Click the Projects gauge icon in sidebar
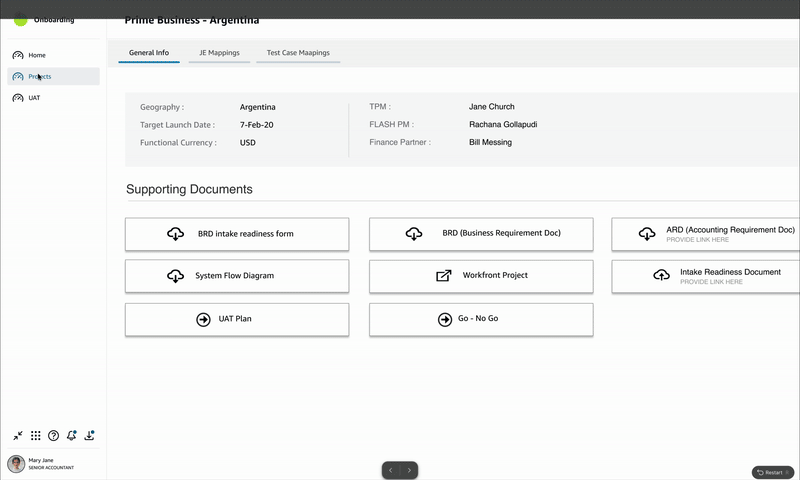800x480 pixels. pos(18,77)
